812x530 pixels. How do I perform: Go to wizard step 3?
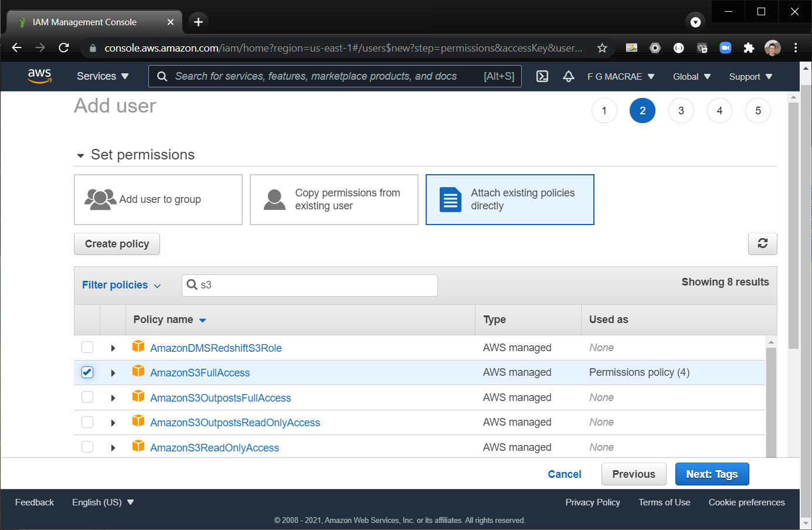pos(681,111)
